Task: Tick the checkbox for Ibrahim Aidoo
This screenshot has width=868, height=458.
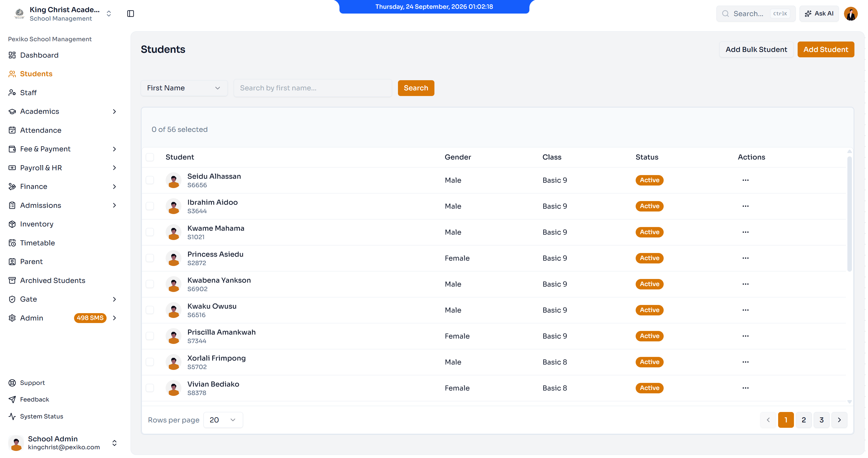Action: click(150, 206)
